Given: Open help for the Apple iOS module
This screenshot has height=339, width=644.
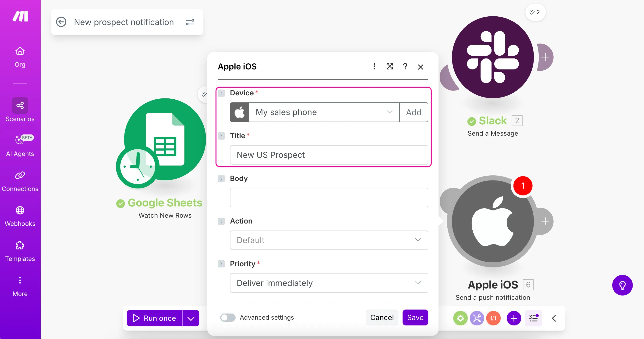Looking at the screenshot, I should pyautogui.click(x=405, y=66).
